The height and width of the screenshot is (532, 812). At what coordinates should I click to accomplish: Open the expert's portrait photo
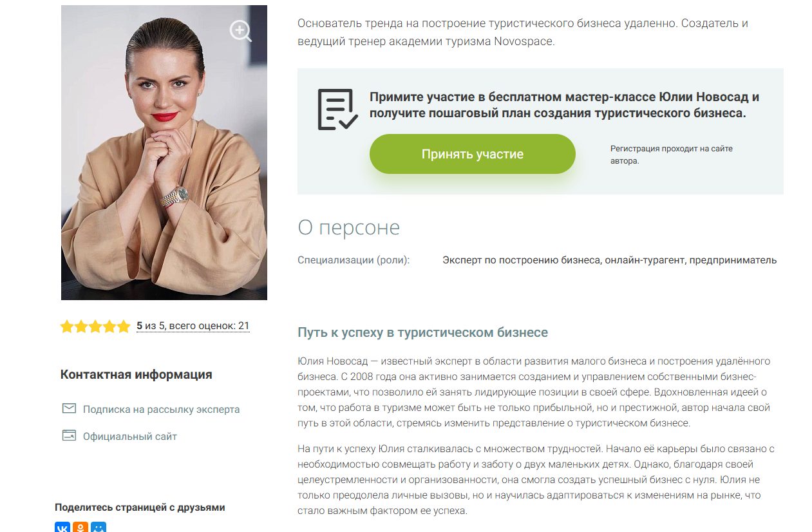pyautogui.click(x=164, y=153)
